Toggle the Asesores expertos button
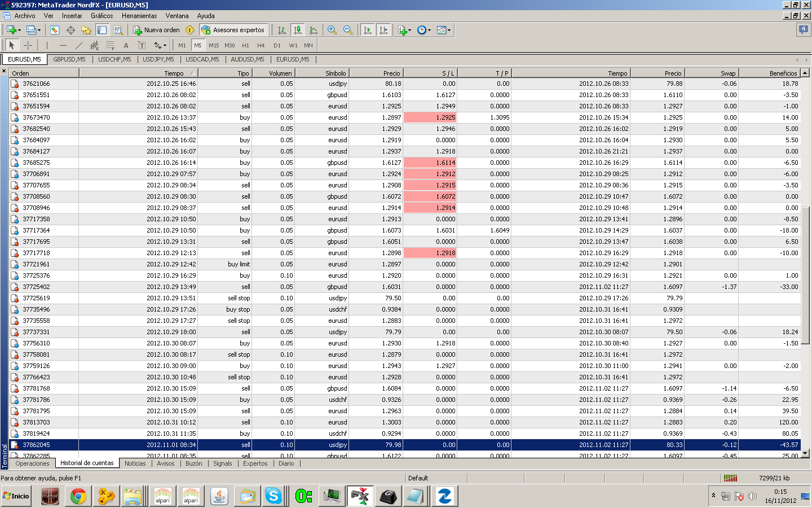This screenshot has width=812, height=508. 232,30
